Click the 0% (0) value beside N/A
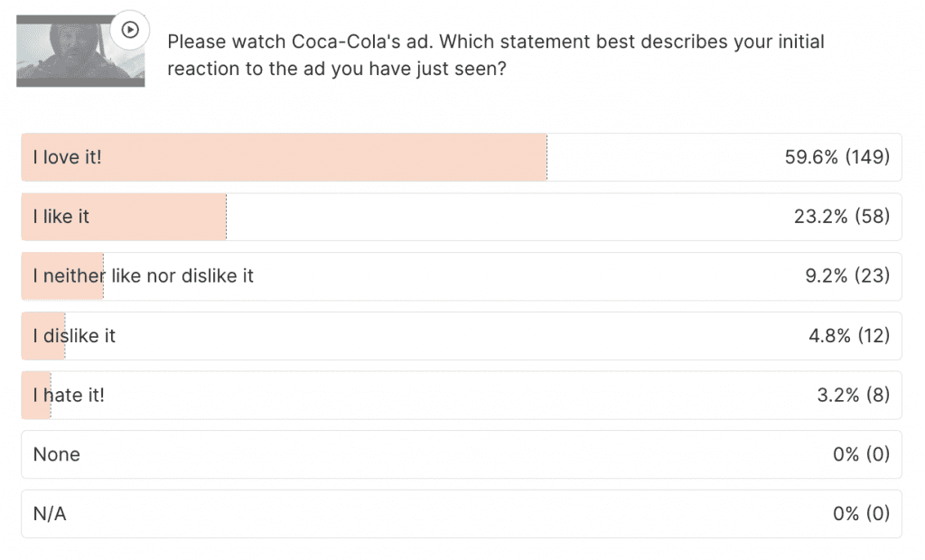This screenshot has width=925, height=560. (x=861, y=514)
